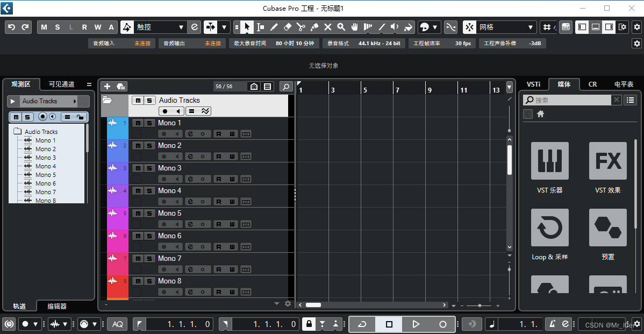Select the Split scissors tool
This screenshot has width=644, height=334.
pyautogui.click(x=300, y=27)
